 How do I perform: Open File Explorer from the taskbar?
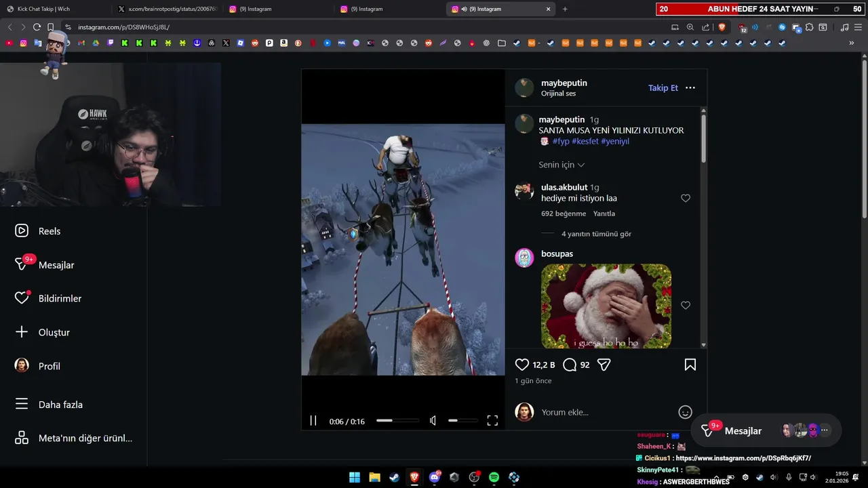coord(374,477)
